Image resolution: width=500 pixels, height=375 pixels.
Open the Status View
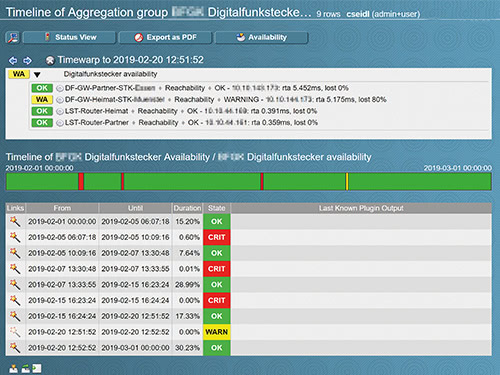69,37
